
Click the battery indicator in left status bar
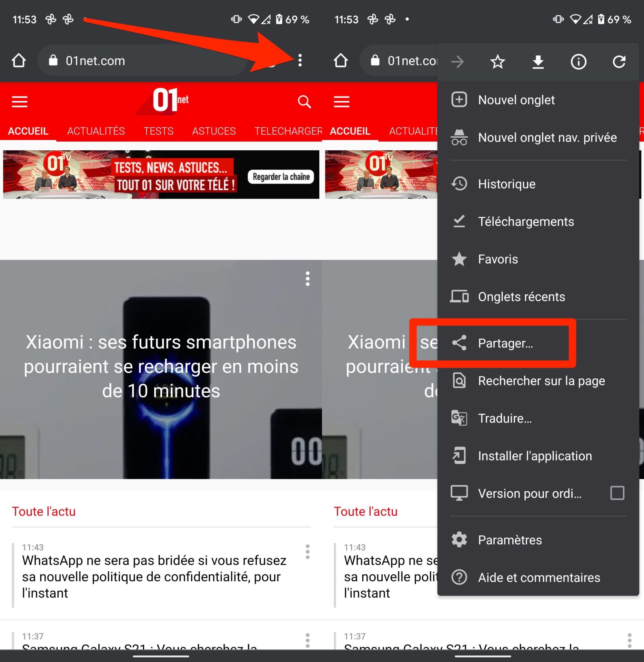(279, 19)
